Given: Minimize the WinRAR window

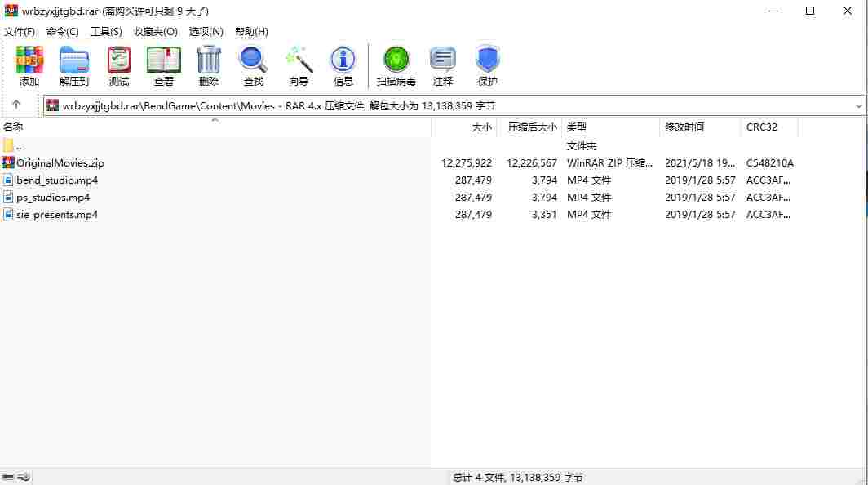Looking at the screenshot, I should [773, 11].
